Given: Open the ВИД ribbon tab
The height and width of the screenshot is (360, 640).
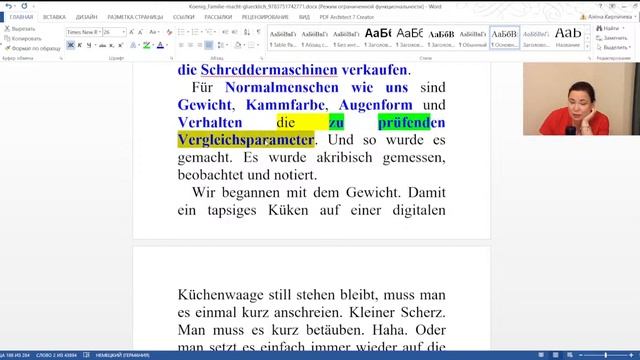Looking at the screenshot, I should (304, 17).
